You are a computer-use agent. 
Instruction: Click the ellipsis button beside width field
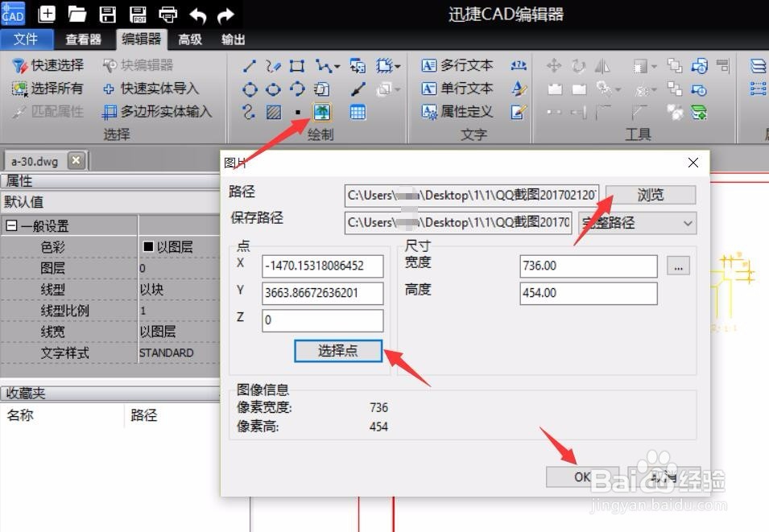click(x=678, y=266)
